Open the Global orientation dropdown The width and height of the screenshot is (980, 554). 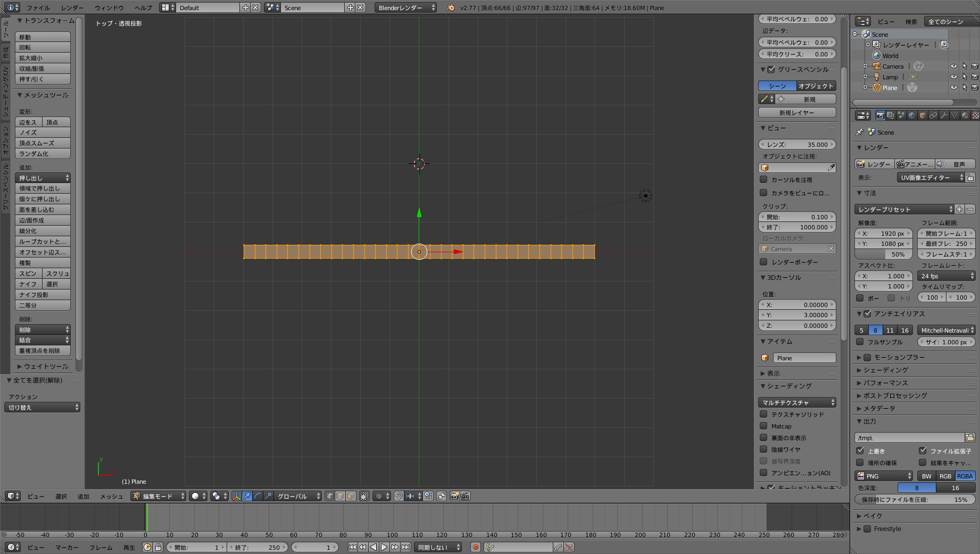coord(298,496)
